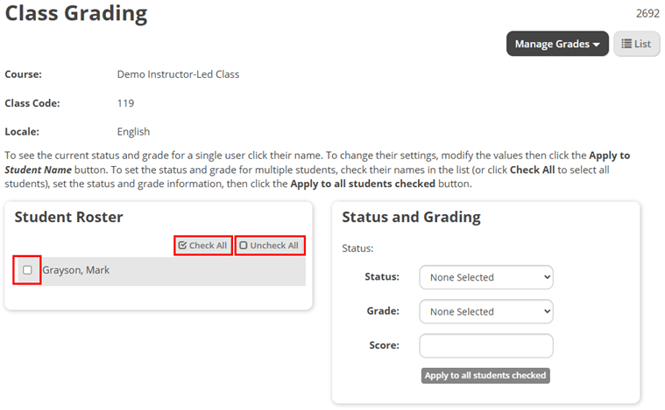Click the empty box icon beside Uncheck All
665x410 pixels.
coord(243,245)
